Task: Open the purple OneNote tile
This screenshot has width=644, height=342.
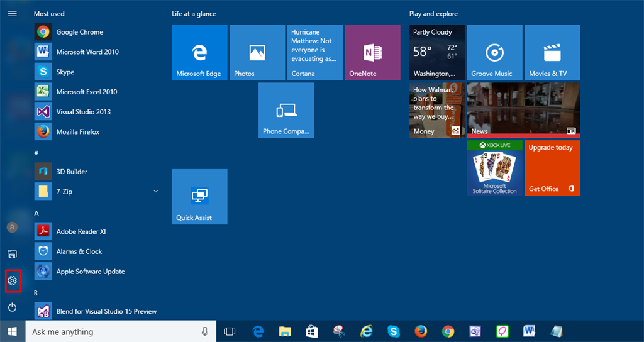Action: pyautogui.click(x=372, y=53)
